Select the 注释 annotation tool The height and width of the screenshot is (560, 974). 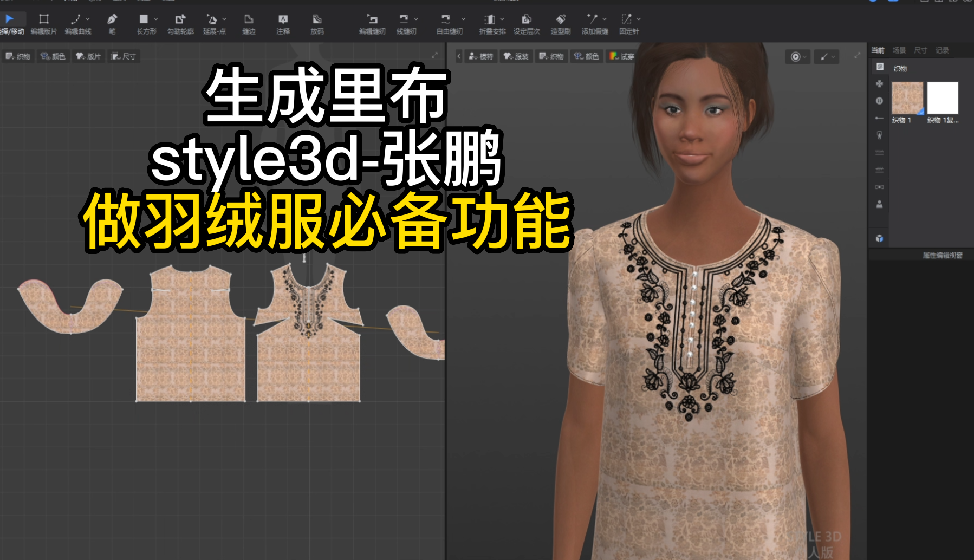(283, 24)
